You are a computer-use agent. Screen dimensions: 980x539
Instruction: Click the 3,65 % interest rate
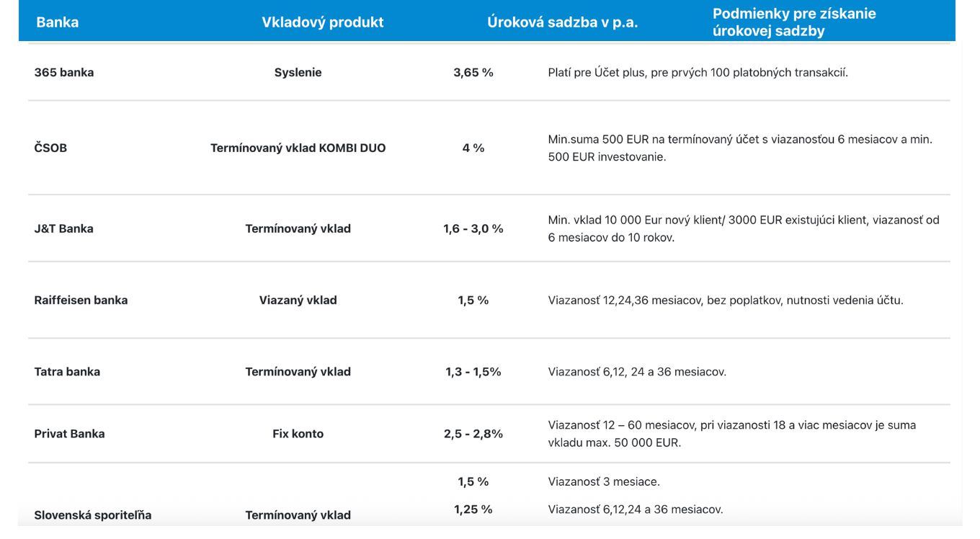pyautogui.click(x=473, y=72)
